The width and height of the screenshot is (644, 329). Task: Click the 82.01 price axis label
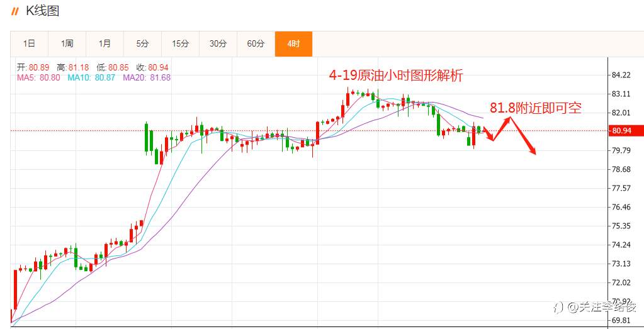tap(621, 113)
